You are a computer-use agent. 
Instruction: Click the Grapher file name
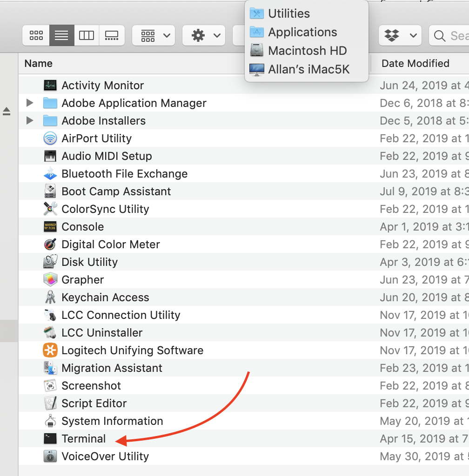(83, 280)
